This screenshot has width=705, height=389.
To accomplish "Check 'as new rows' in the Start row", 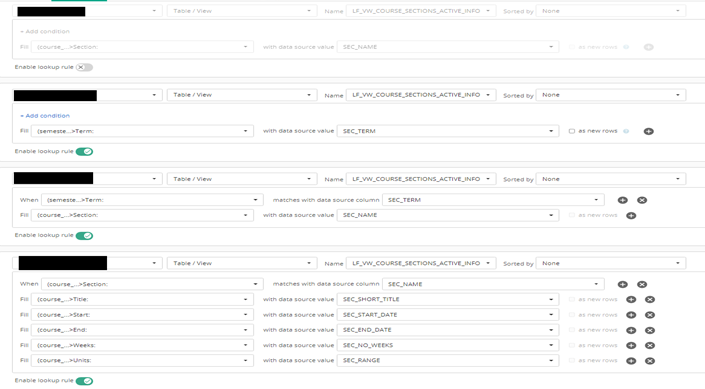I will [x=572, y=315].
